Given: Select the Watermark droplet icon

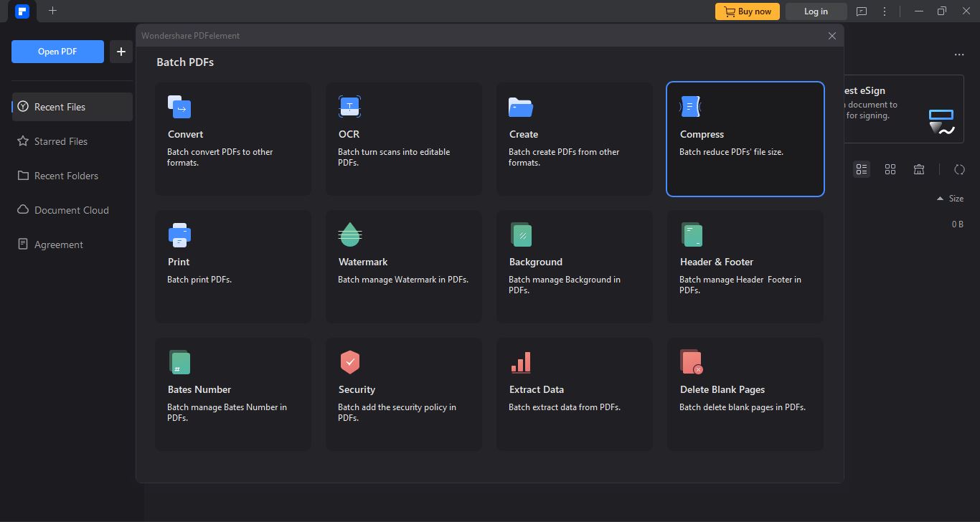Looking at the screenshot, I should 350,235.
